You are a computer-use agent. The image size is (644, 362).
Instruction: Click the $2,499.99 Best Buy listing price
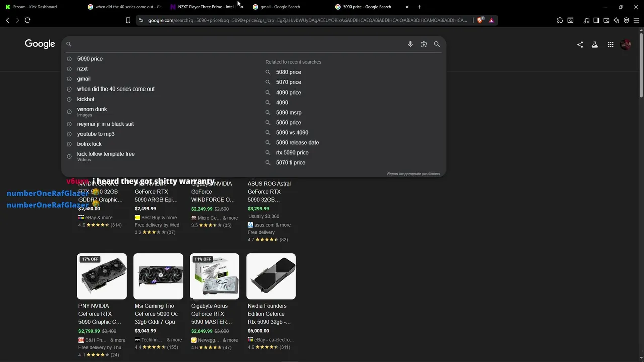[145, 209]
